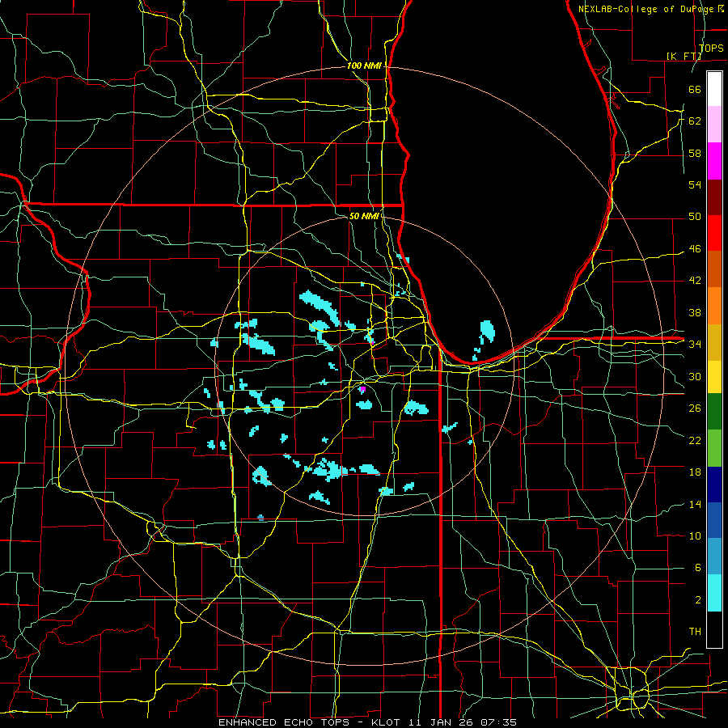Click the gold swatch in the legend

coord(714,342)
